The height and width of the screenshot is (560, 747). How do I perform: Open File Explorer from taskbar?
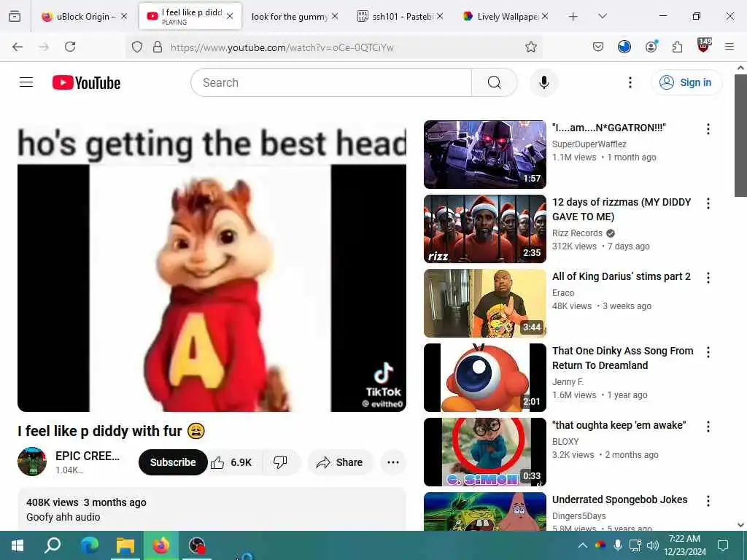pos(125,545)
